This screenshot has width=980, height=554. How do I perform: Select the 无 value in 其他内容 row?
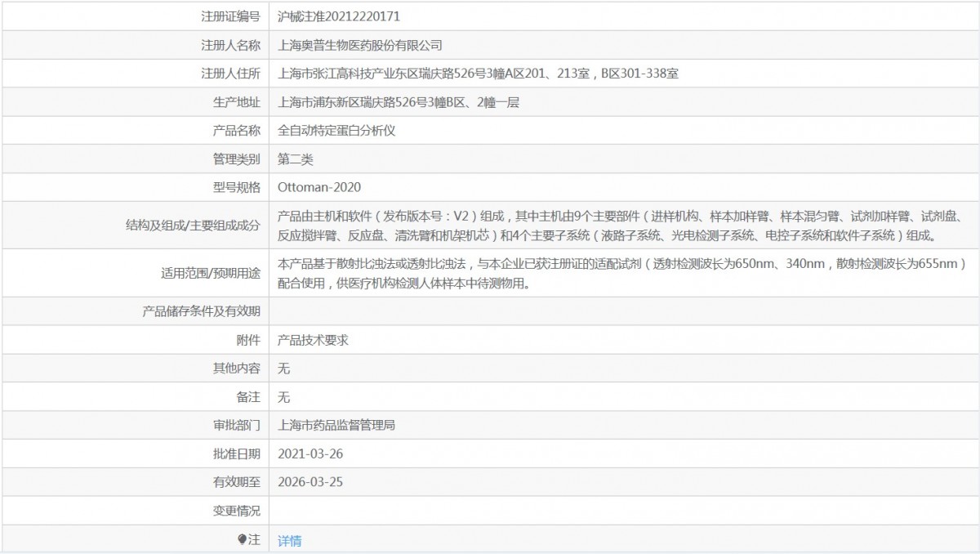tap(283, 369)
